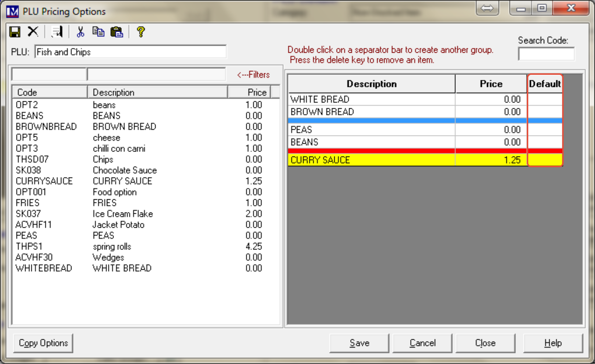Click the Close button
Viewport: 595px width, 364px height.
coord(486,343)
